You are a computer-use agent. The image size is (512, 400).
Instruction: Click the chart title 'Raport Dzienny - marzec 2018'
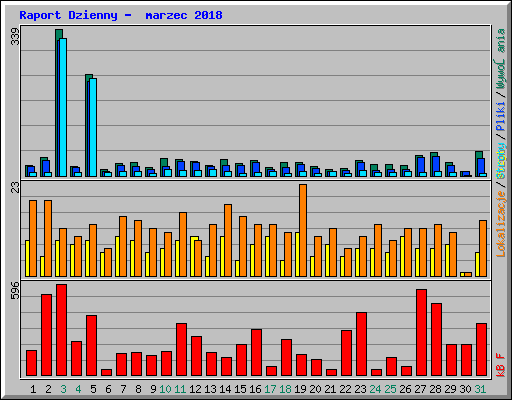[121, 15]
